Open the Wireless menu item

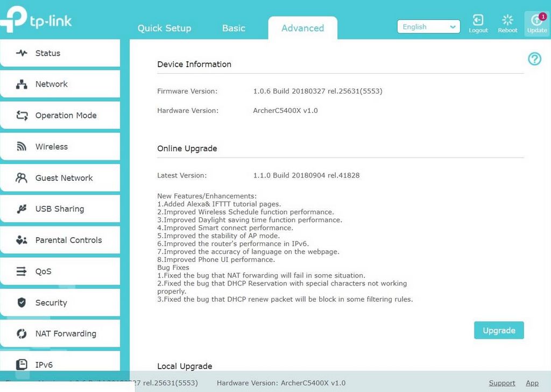(60, 146)
